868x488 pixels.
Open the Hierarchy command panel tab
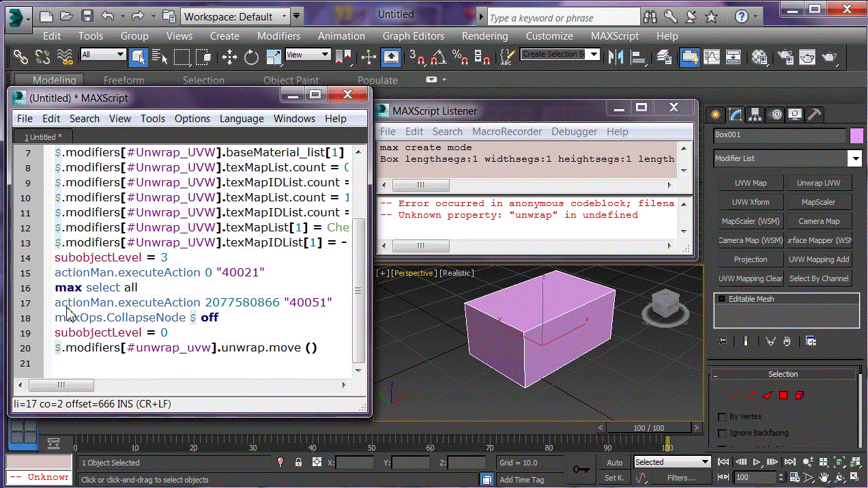tap(755, 114)
